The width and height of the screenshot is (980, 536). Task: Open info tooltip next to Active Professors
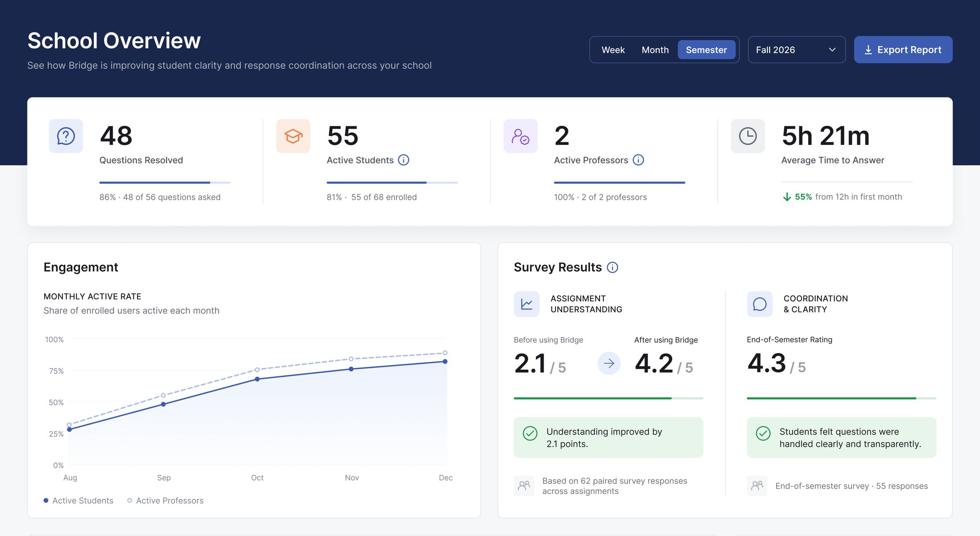click(638, 160)
